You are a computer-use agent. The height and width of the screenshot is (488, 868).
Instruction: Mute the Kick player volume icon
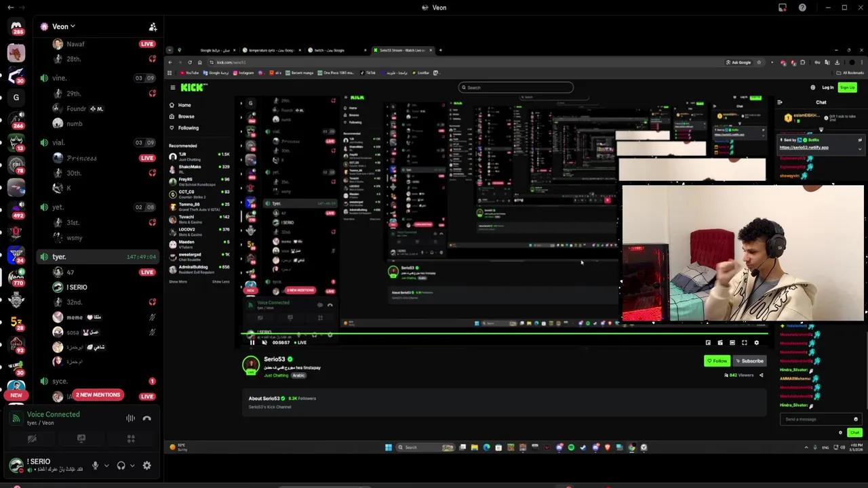click(x=264, y=342)
